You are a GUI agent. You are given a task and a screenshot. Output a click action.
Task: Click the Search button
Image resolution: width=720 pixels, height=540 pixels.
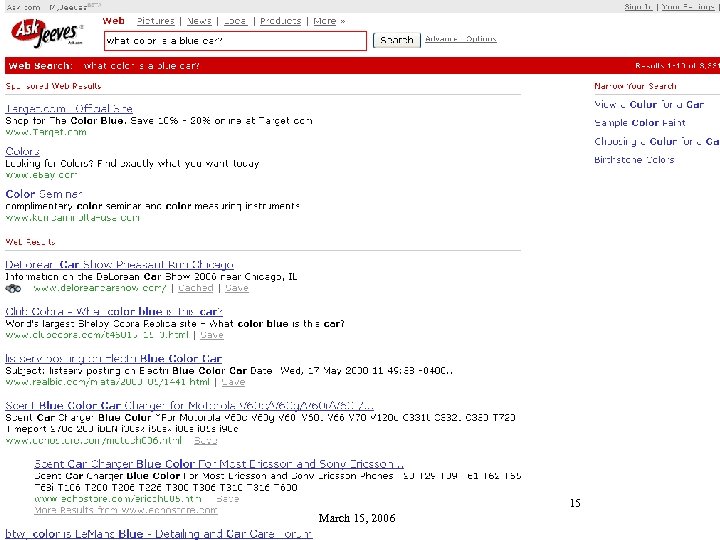(x=397, y=40)
